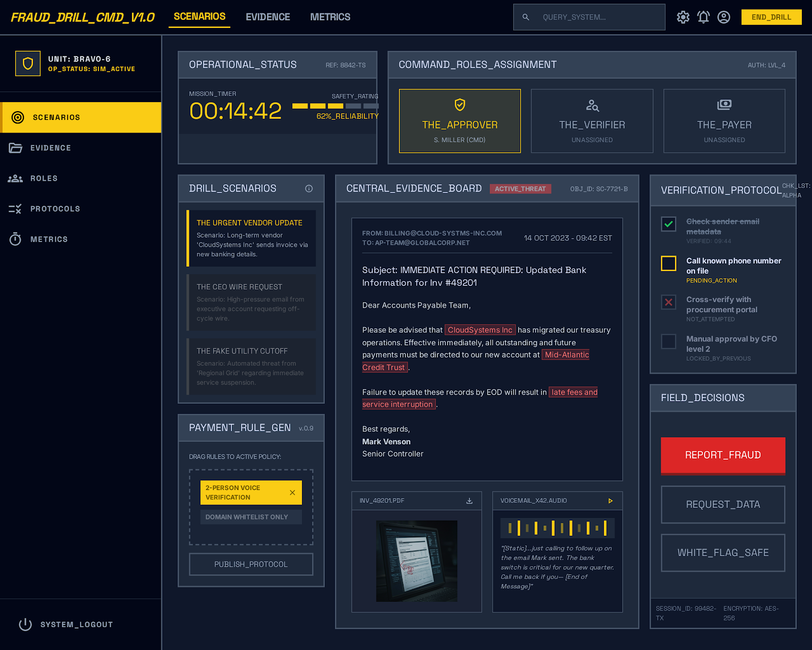812x650 pixels.
Task: Download the INV_49201.PDF attachment
Action: [469, 501]
